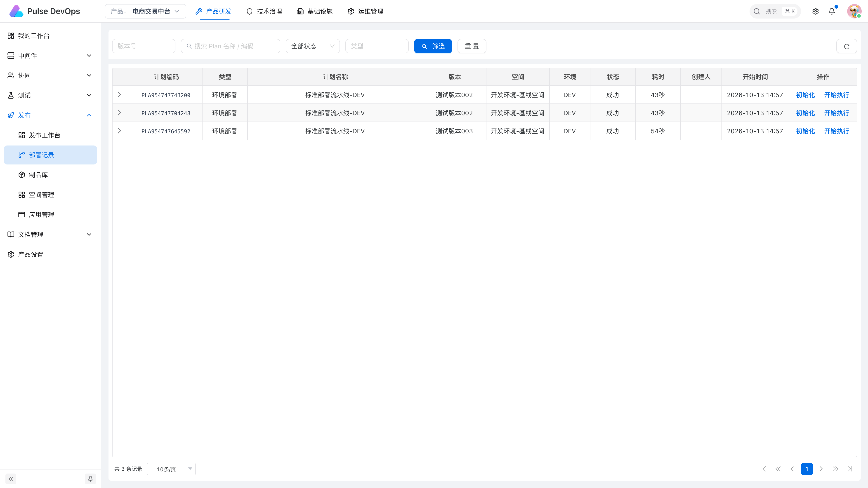Screen dimensions: 868x488
Task: Click the 产品设置 gear icon in sidebar
Action: [11, 254]
